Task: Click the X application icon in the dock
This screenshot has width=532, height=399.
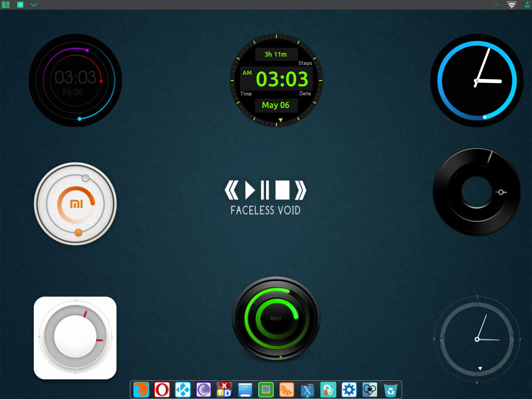Action: (x=307, y=389)
